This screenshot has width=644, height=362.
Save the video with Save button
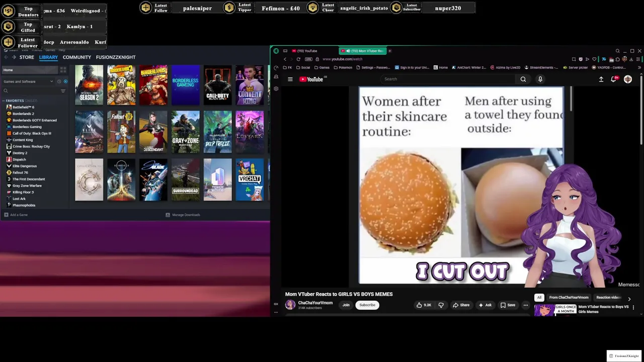[508, 305]
